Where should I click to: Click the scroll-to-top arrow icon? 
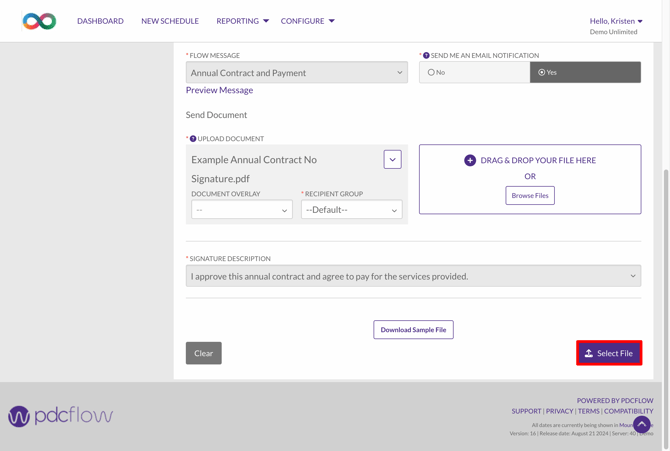point(641,424)
